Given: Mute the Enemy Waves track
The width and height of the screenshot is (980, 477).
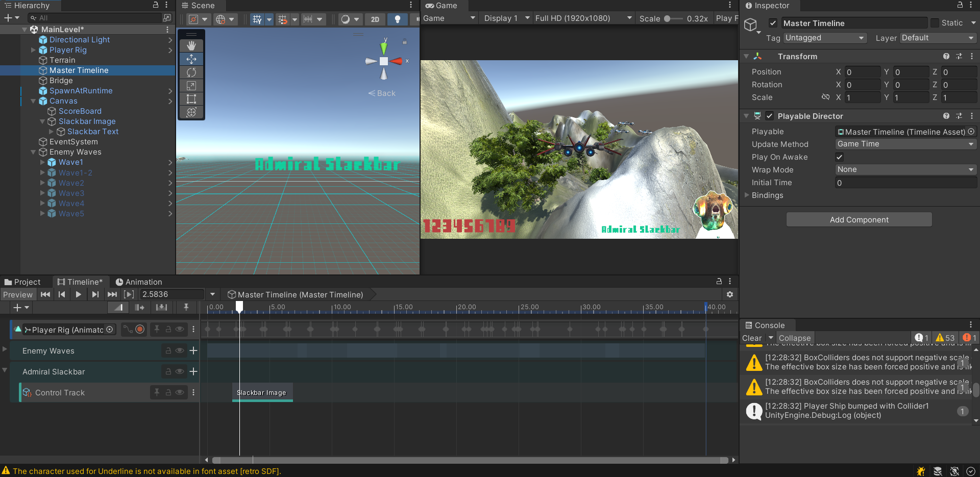Looking at the screenshot, I should (x=180, y=351).
